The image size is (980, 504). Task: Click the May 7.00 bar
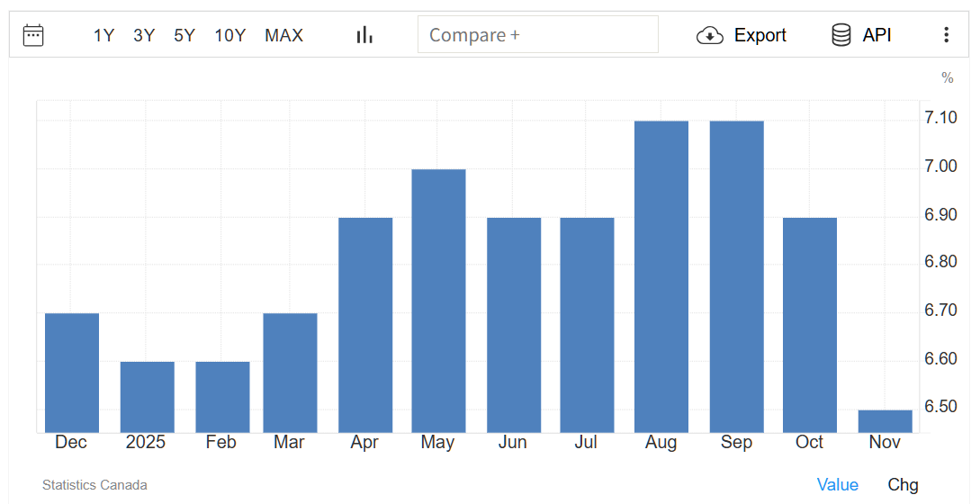pos(438,301)
